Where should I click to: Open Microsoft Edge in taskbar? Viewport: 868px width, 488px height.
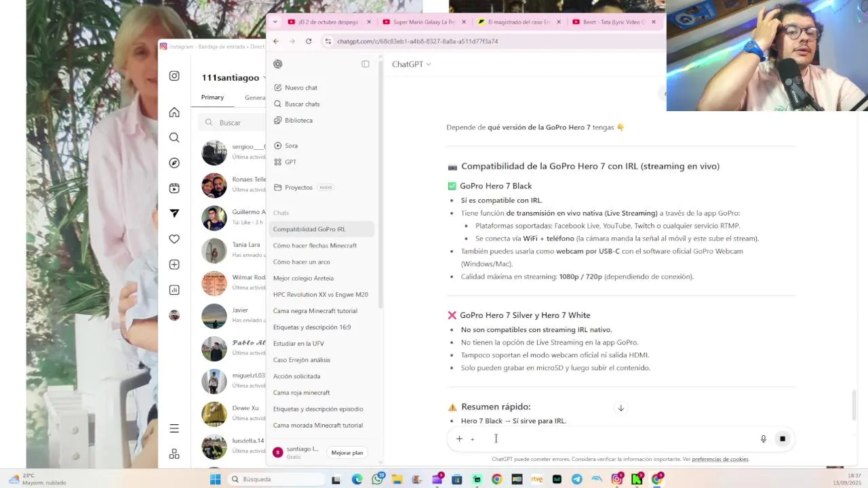click(357, 479)
